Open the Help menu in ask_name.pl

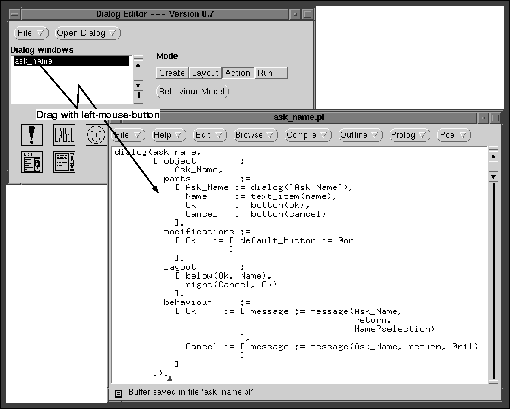coord(169,135)
